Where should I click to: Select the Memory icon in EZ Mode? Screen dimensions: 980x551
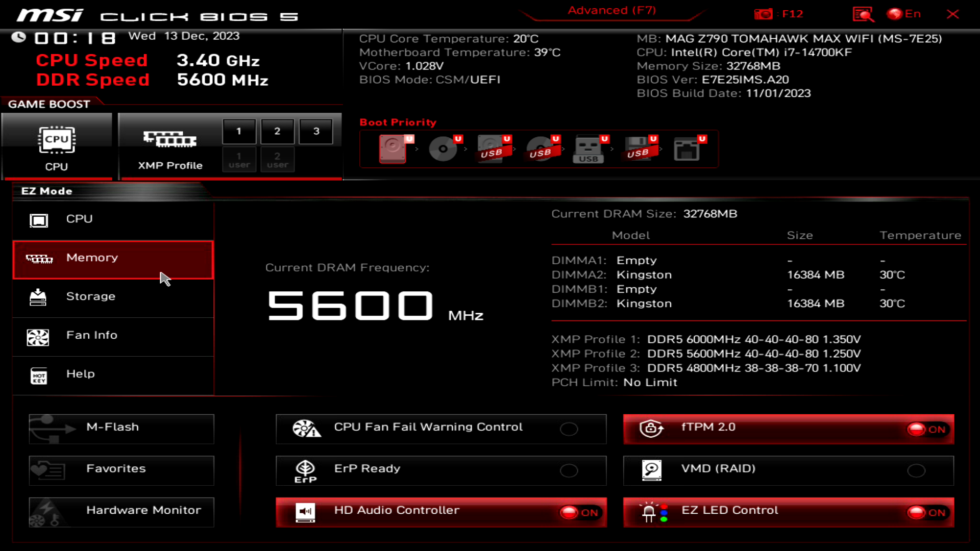(38, 258)
